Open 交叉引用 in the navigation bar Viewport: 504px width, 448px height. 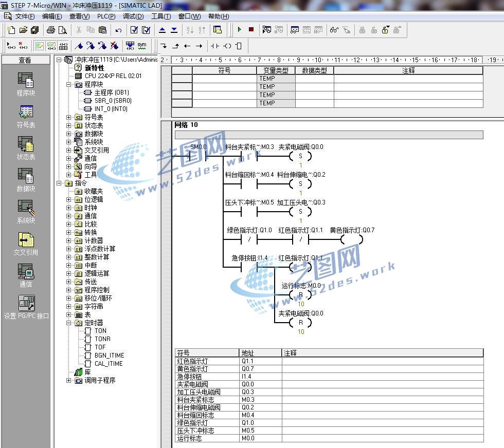26,244
